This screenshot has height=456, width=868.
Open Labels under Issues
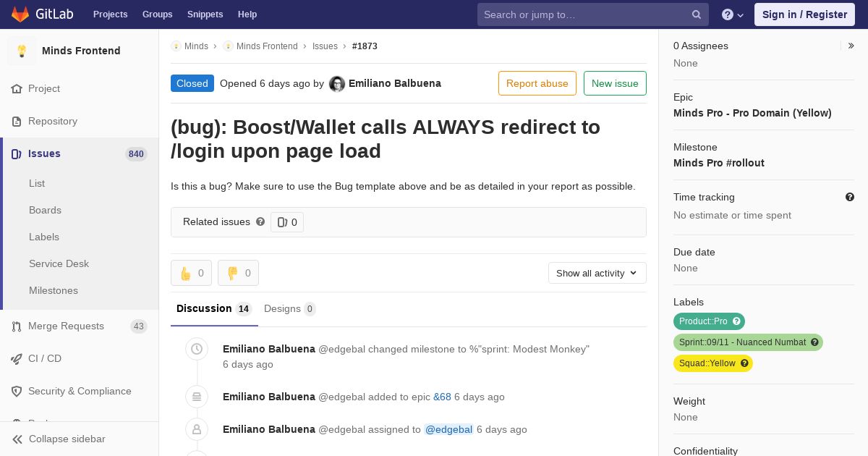44,237
